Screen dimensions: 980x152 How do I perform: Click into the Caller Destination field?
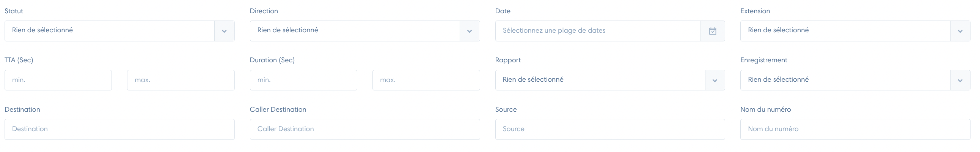tap(365, 129)
